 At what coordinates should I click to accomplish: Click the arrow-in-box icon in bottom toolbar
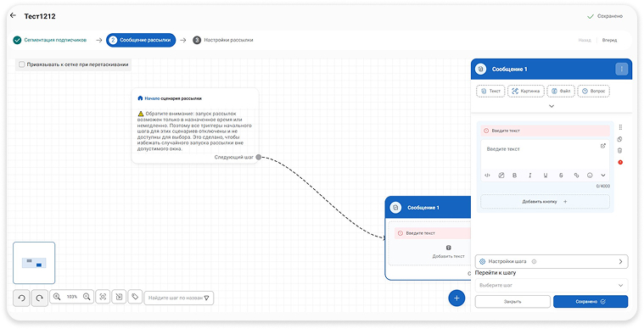tap(119, 297)
